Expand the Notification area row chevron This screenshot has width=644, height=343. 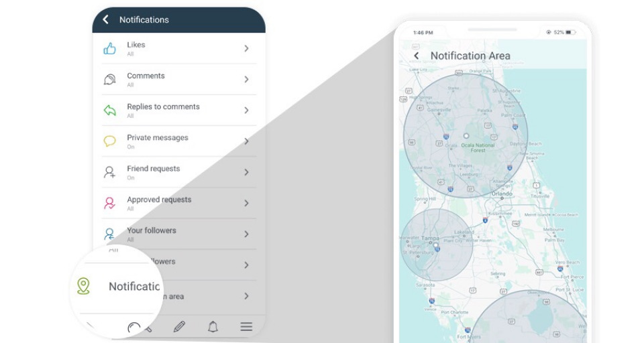click(246, 296)
